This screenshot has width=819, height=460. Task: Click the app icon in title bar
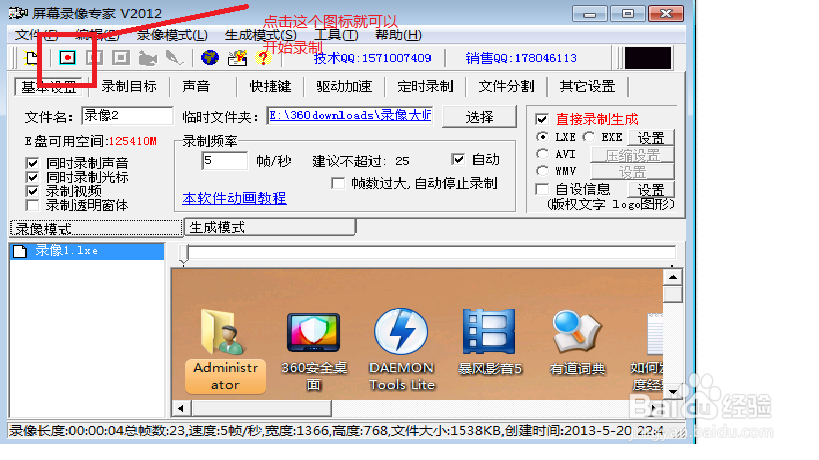(x=18, y=13)
